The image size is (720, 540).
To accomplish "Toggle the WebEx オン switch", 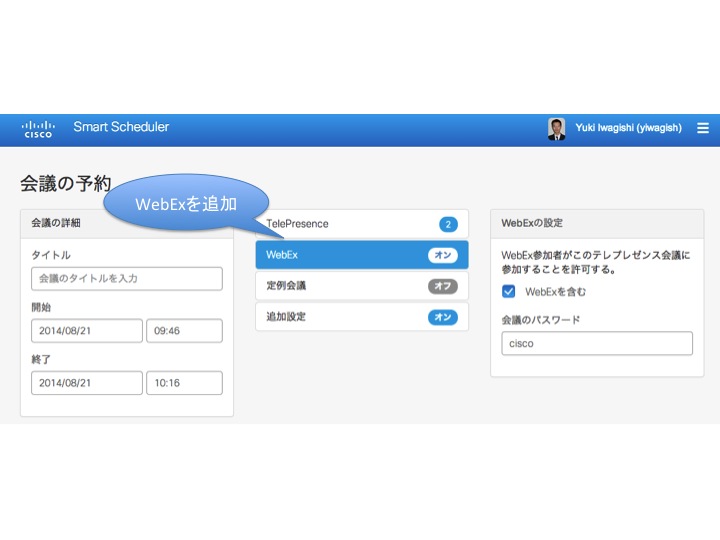I will tap(442, 255).
